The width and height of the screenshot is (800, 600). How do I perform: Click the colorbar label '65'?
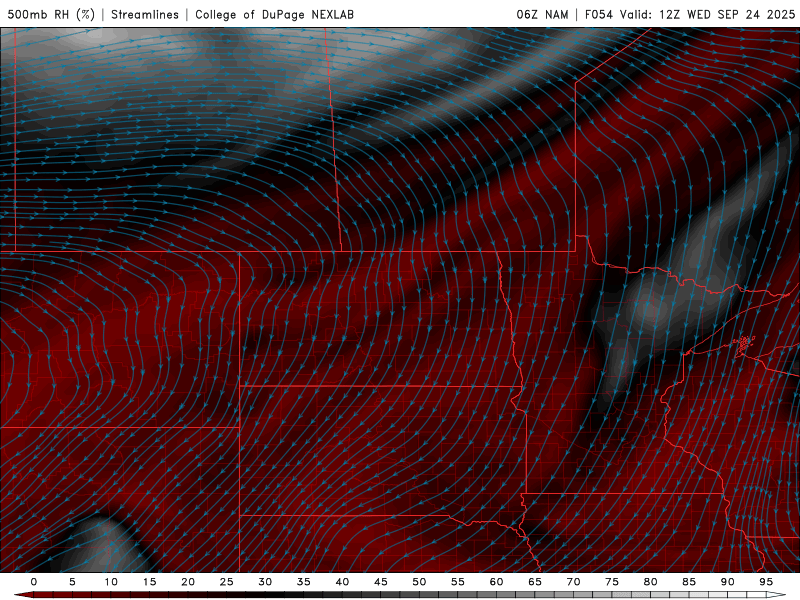click(535, 582)
